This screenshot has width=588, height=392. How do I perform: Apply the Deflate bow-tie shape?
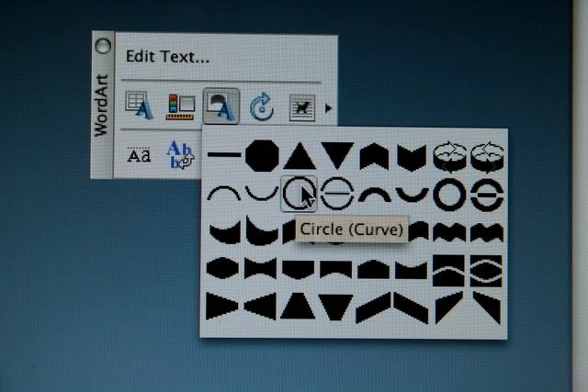coord(261,268)
